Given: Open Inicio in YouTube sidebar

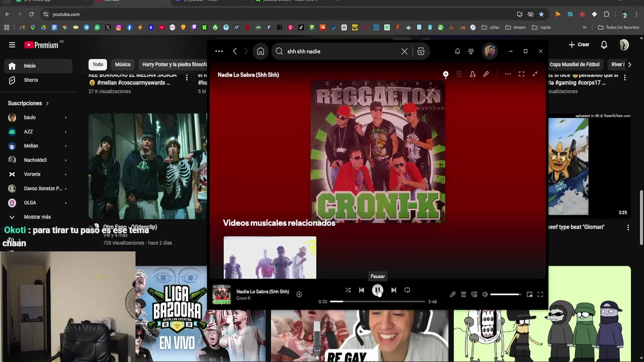Looking at the screenshot, I should click(38, 66).
